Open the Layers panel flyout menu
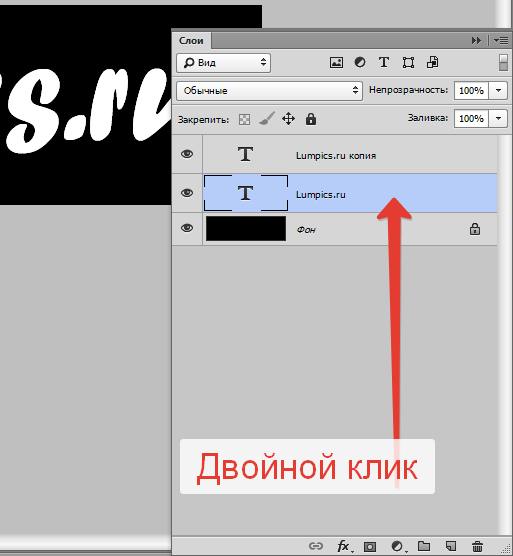The image size is (513, 556). tap(501, 41)
